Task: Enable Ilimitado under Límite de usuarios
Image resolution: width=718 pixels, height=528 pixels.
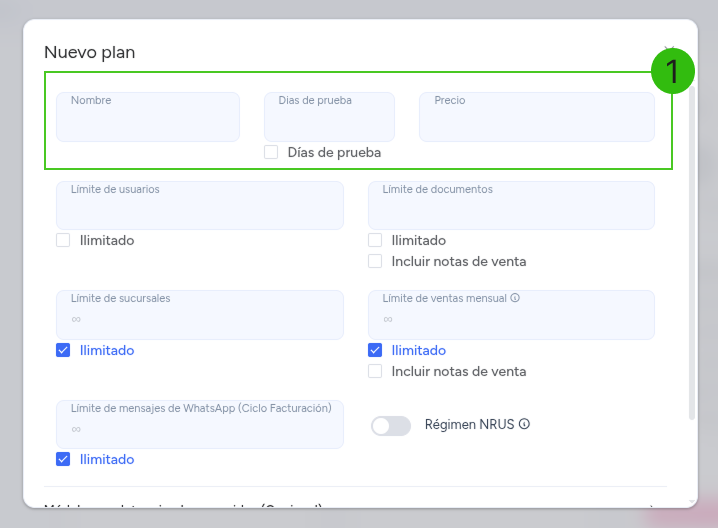Action: [x=63, y=240]
